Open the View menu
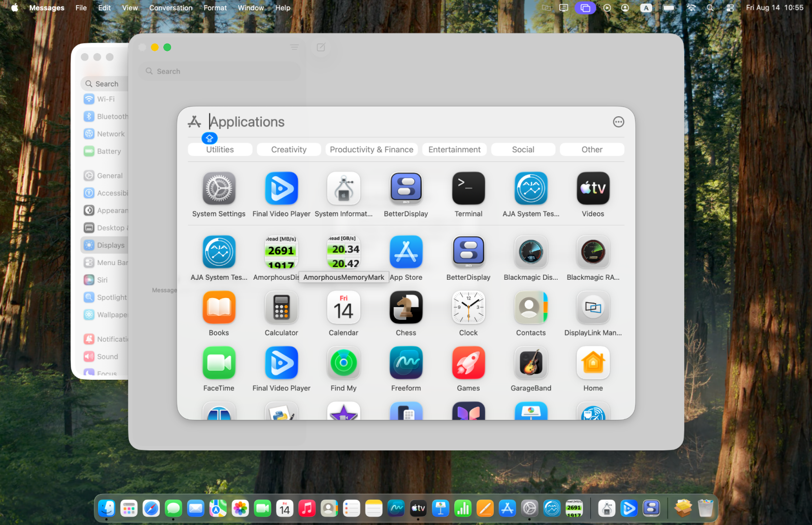 [x=130, y=8]
